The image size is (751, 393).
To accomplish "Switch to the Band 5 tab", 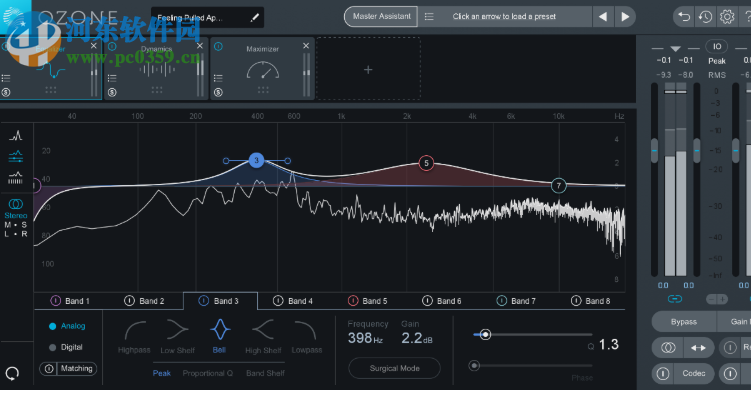I will tap(368, 301).
